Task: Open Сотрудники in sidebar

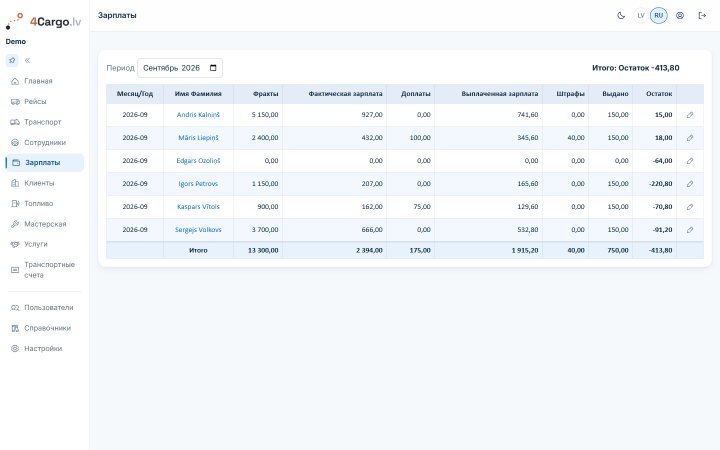Action: coord(45,142)
